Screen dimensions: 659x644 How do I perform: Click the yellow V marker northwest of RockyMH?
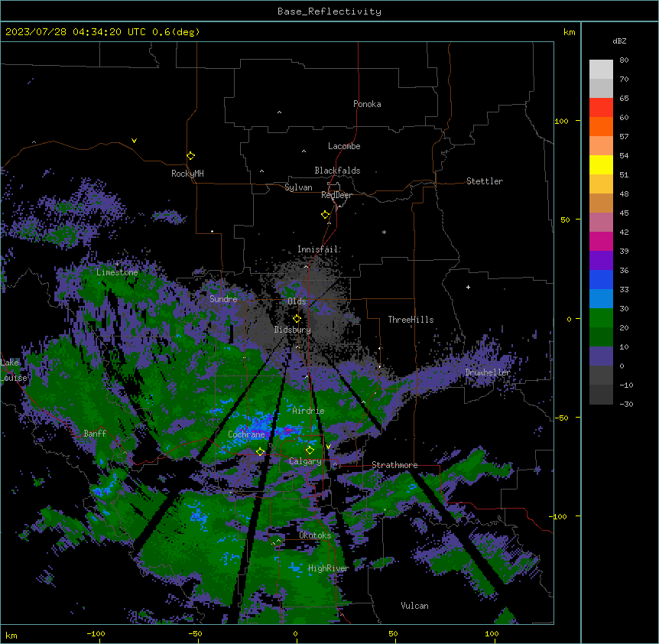pos(134,141)
